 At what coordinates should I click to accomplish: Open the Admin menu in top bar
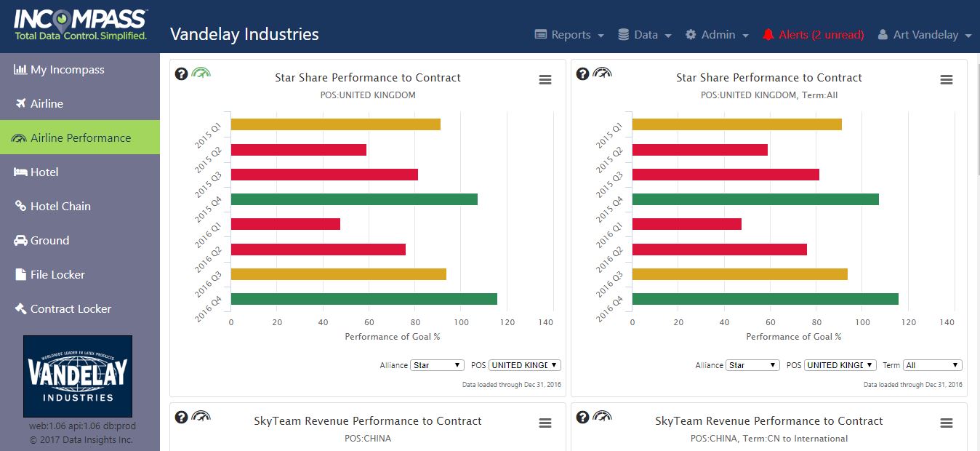pyautogui.click(x=717, y=35)
